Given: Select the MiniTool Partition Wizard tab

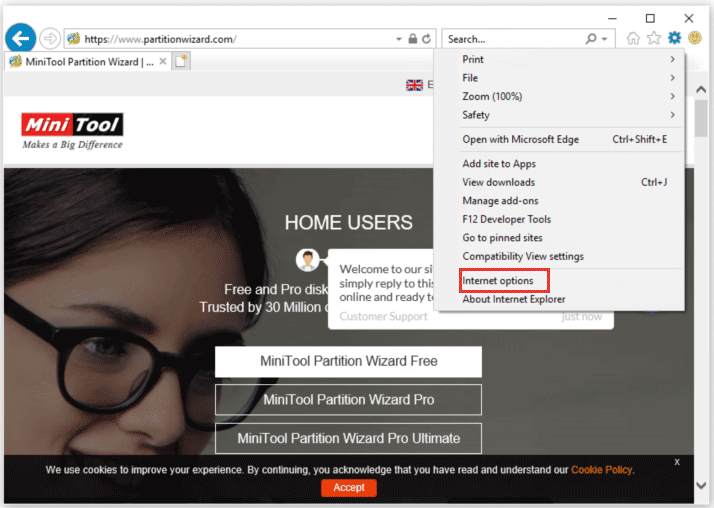Looking at the screenshot, I should pos(87,61).
